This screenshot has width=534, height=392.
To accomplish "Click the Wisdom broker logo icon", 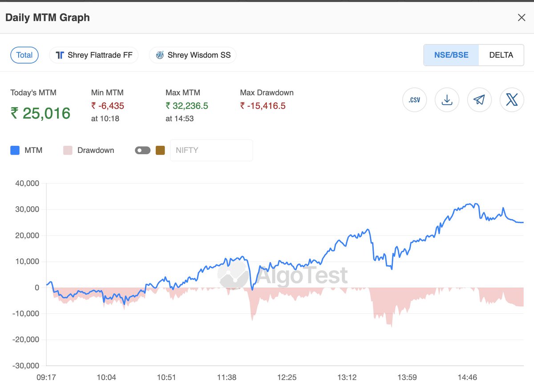I will (x=159, y=55).
